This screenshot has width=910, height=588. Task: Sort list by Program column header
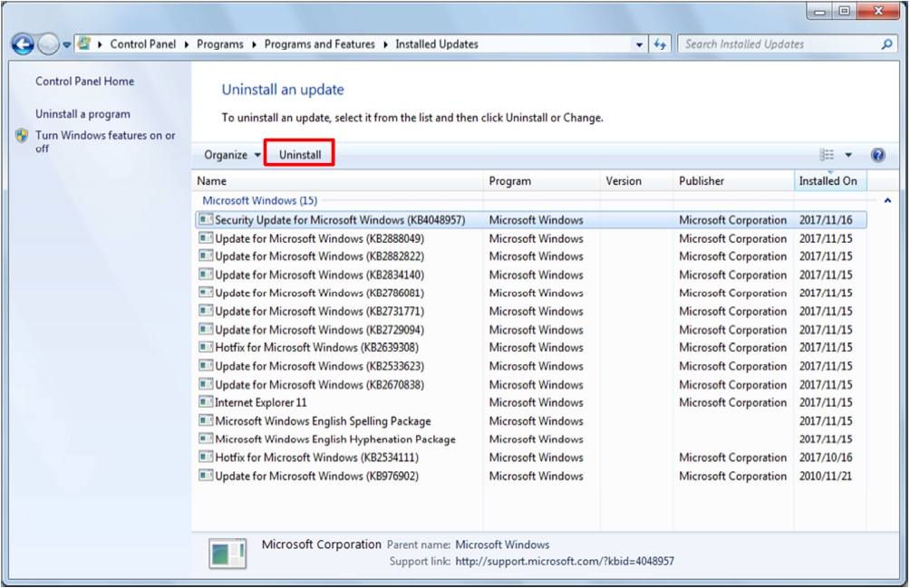[541, 181]
